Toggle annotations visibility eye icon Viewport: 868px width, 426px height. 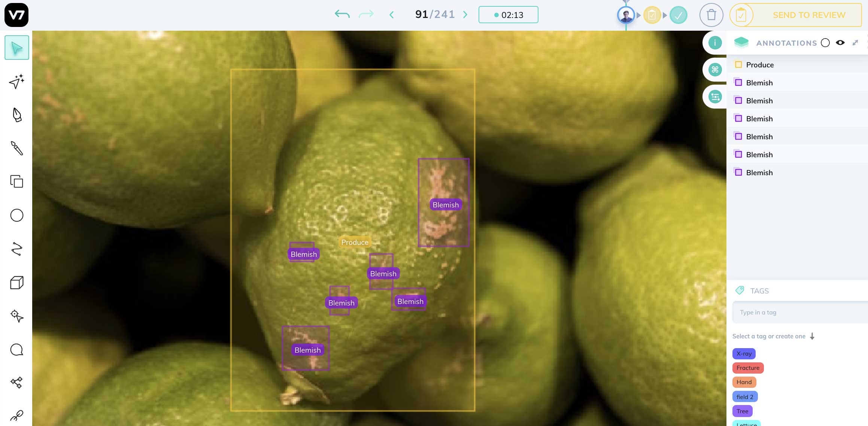pyautogui.click(x=840, y=43)
